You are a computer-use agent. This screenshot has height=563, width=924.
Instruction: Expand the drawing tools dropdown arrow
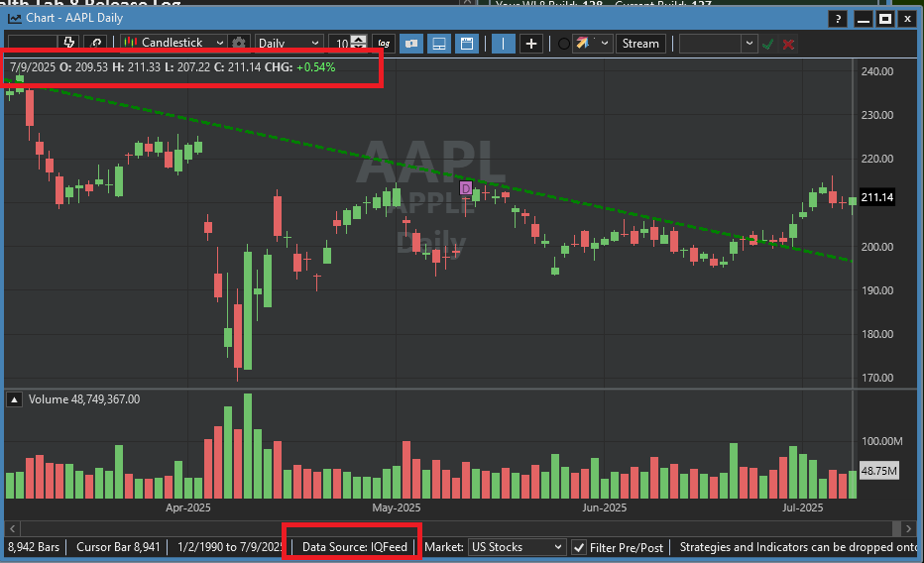pyautogui.click(x=605, y=43)
